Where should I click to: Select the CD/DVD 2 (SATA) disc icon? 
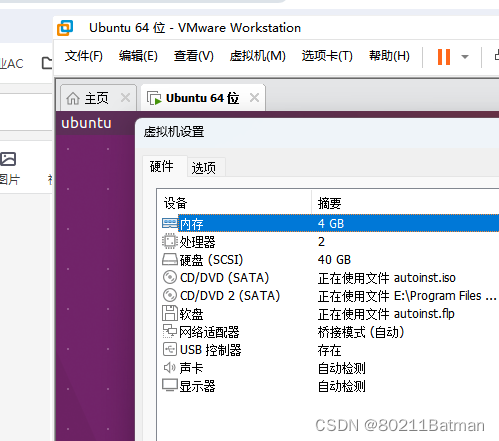(170, 295)
